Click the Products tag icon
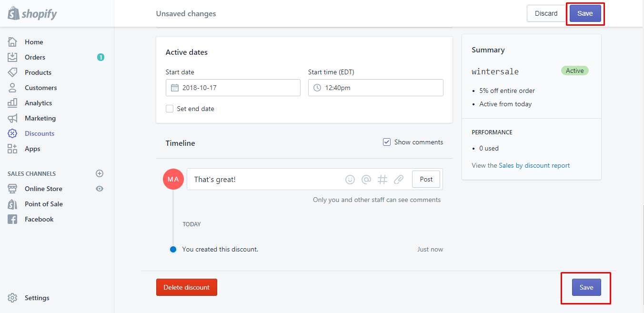 click(x=13, y=72)
